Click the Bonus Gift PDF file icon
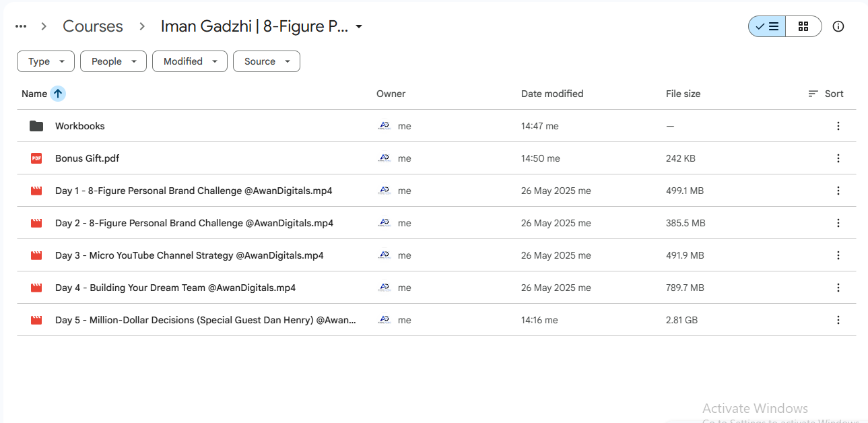Image resolution: width=868 pixels, height=423 pixels. [x=36, y=158]
